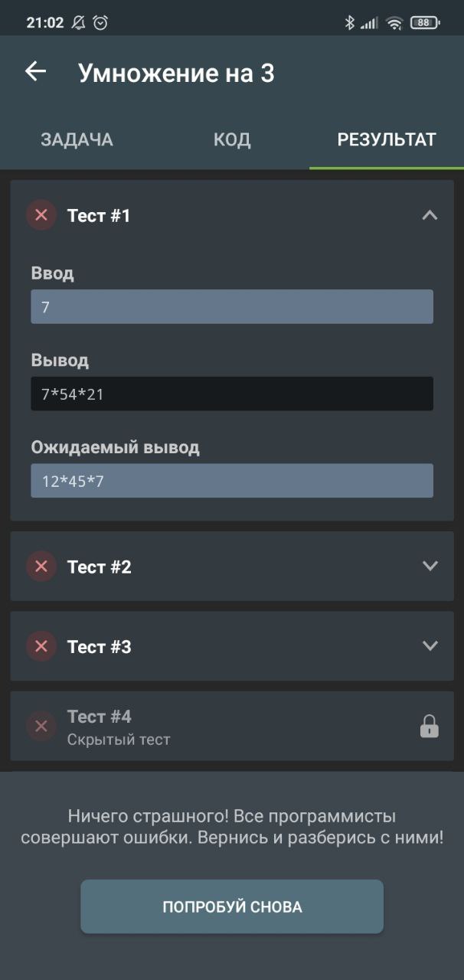
Task: Tap the back arrow icon
Action: (35, 72)
